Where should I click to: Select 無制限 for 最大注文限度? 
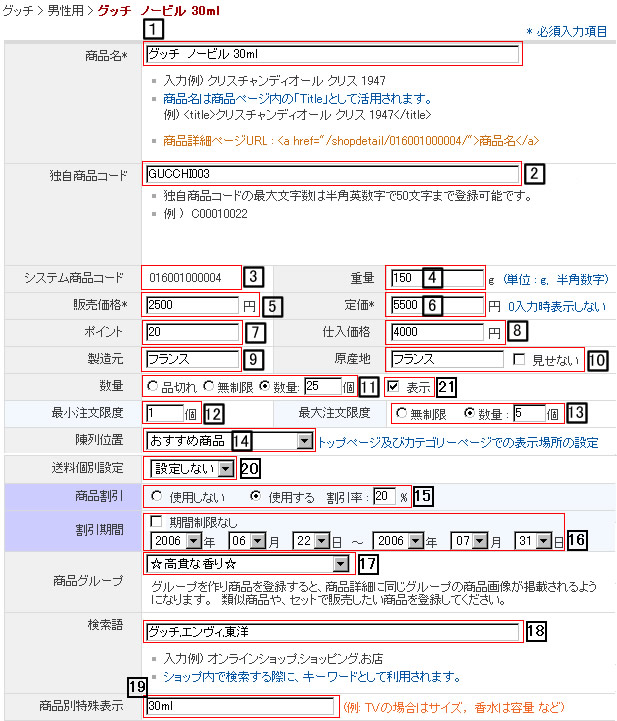(401, 413)
